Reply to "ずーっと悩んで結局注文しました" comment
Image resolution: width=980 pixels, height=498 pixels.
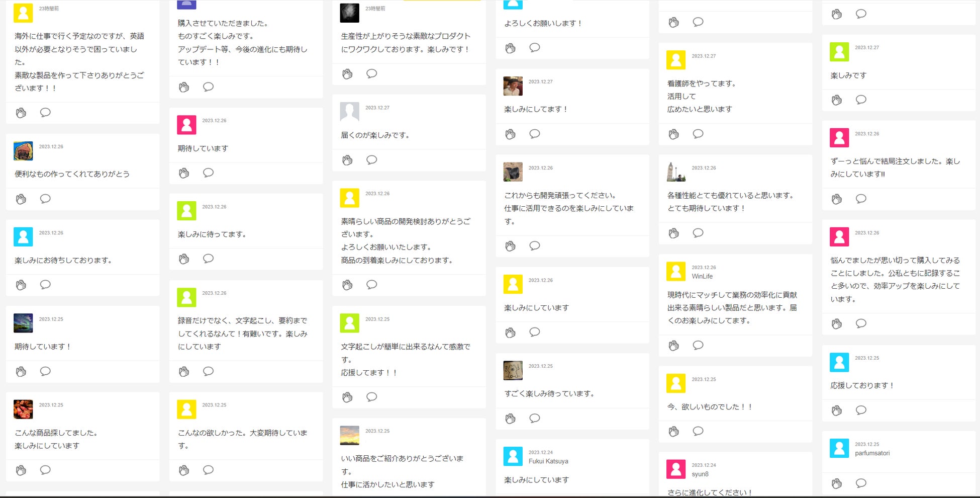[861, 199]
